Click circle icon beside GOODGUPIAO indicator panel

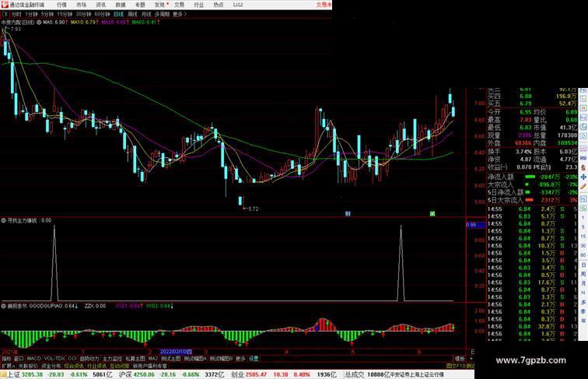tap(4, 306)
